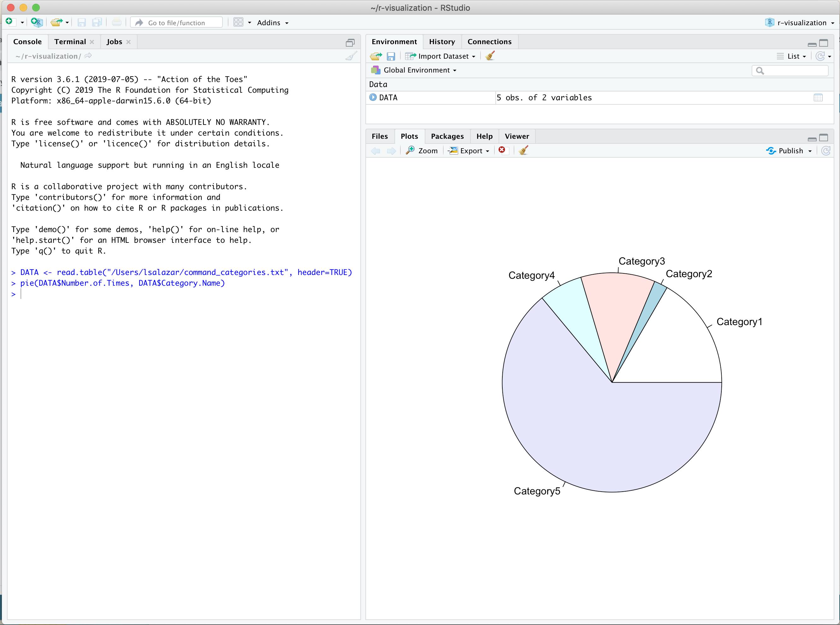840x625 pixels.
Task: Save the current document
Action: (x=81, y=22)
